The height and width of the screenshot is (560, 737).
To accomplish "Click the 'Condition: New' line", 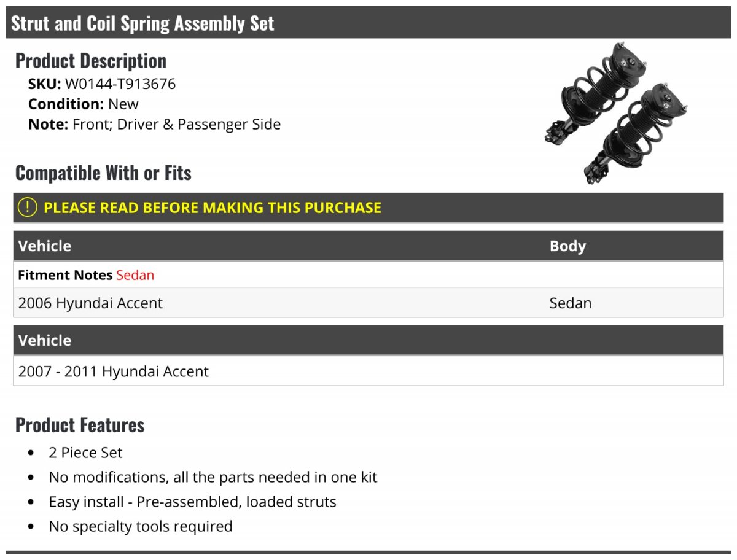I will [84, 104].
